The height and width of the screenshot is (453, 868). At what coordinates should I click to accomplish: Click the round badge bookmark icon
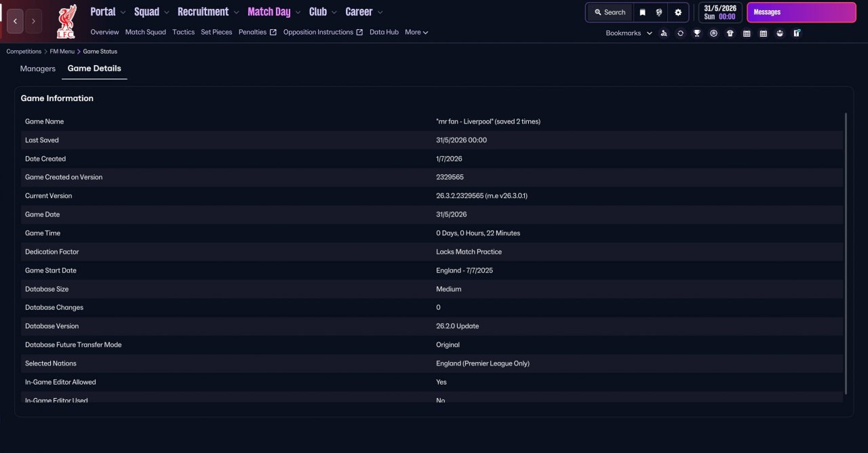713,33
